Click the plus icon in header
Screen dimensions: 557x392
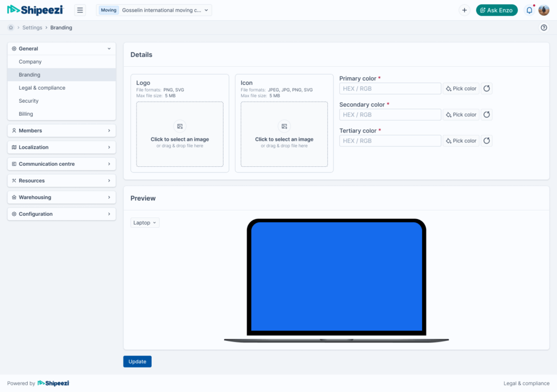464,10
